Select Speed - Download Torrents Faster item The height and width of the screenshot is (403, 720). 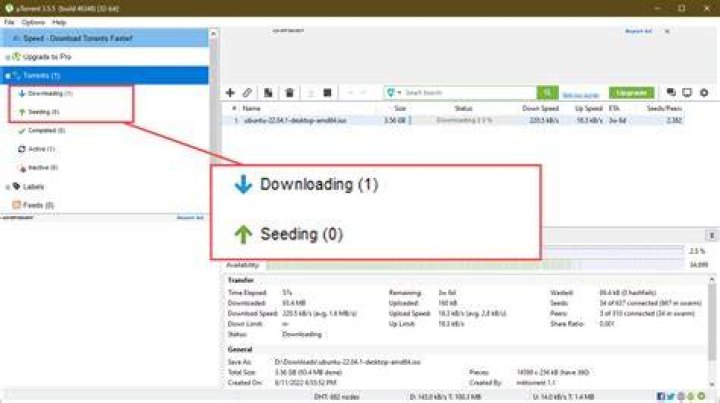pyautogui.click(x=104, y=38)
